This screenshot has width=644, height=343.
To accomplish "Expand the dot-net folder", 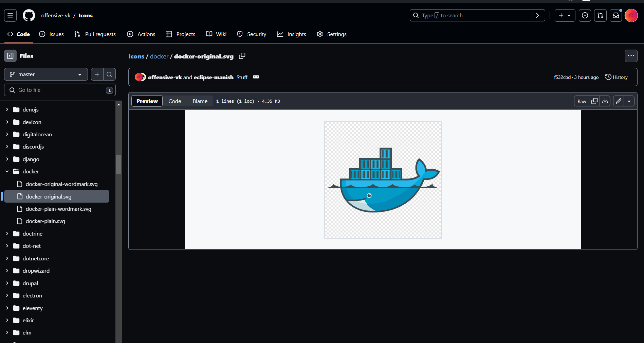I will [x=7, y=246].
